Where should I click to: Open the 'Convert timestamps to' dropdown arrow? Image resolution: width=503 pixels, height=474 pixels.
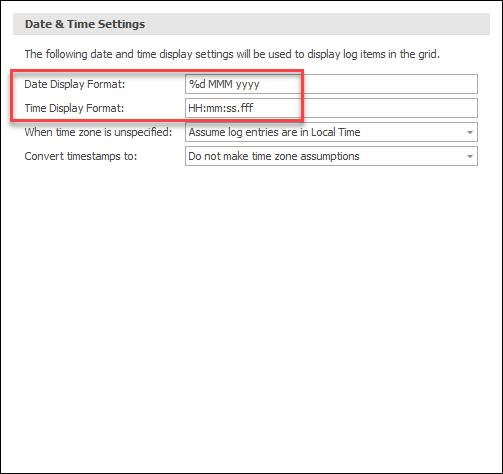470,156
